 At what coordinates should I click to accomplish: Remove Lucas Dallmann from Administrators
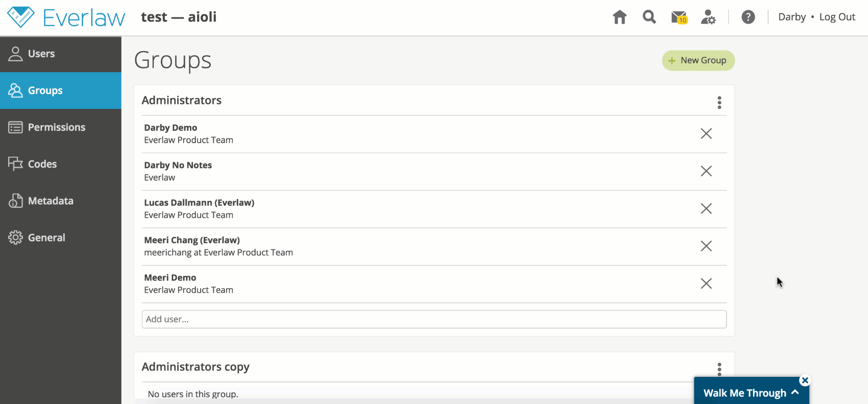(x=706, y=209)
